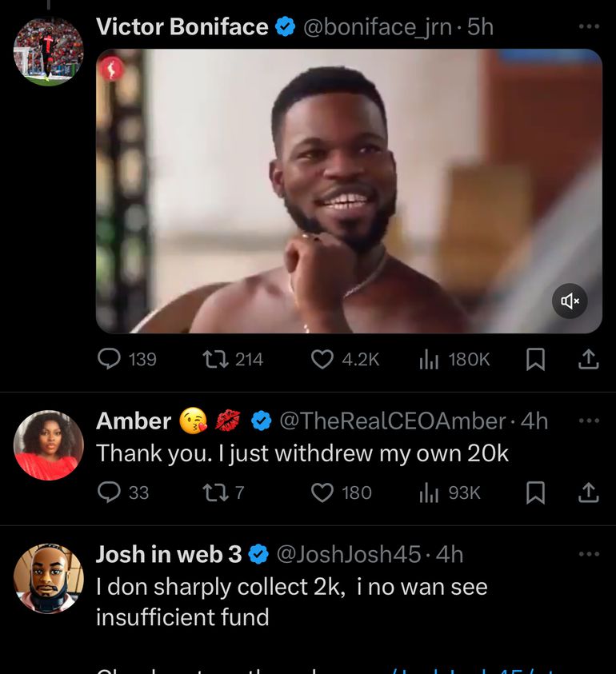
Task: Reply to Victor Boniface's video tweet
Action: tap(109, 360)
